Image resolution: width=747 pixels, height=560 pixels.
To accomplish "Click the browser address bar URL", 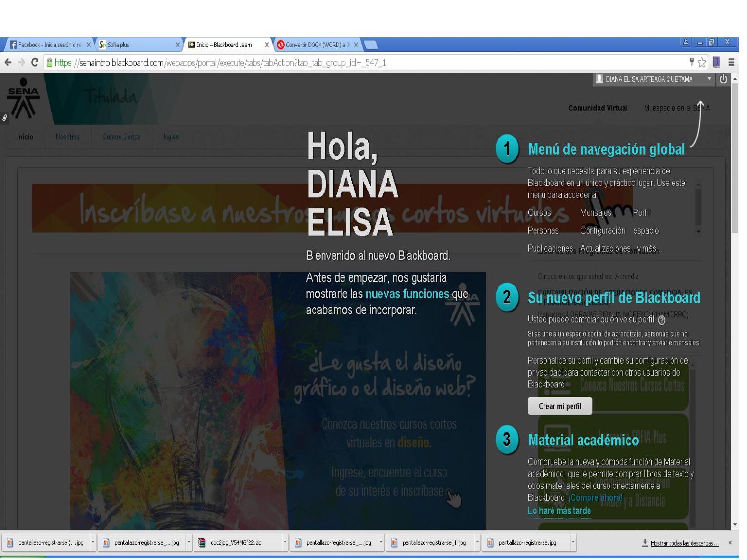I will (x=221, y=63).
